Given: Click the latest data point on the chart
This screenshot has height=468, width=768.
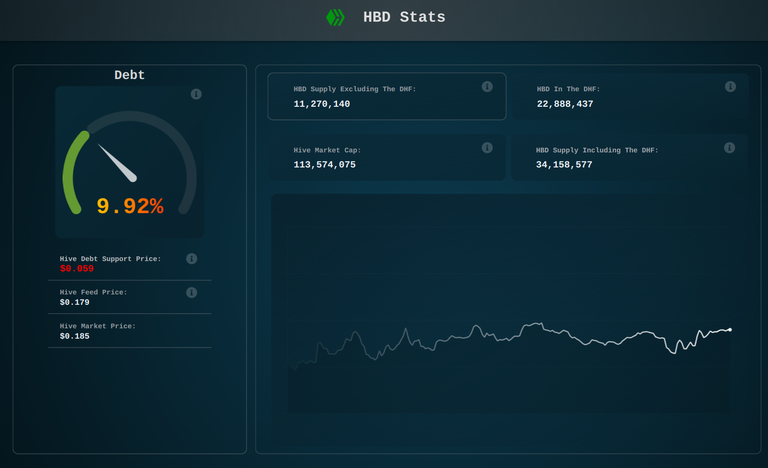Looking at the screenshot, I should coord(730,330).
